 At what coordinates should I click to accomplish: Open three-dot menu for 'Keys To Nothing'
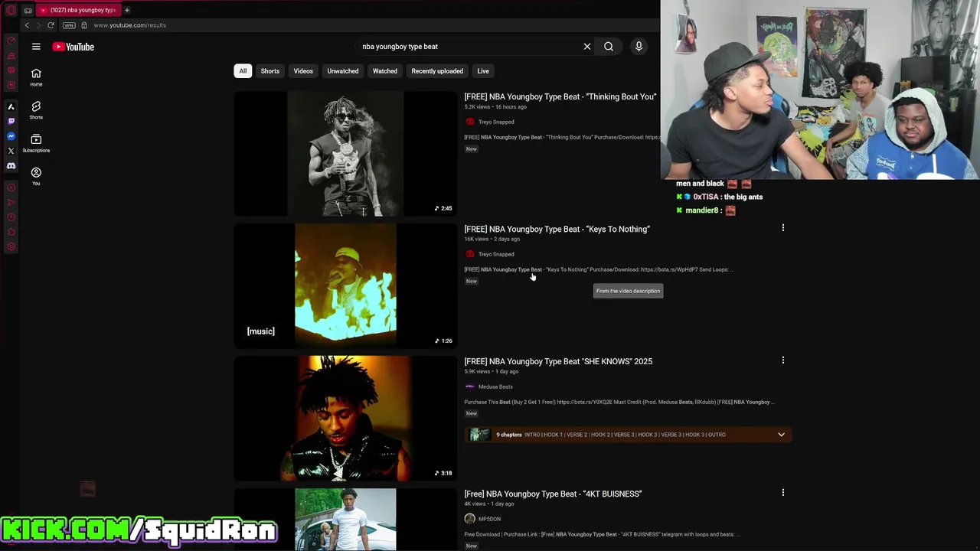(782, 228)
